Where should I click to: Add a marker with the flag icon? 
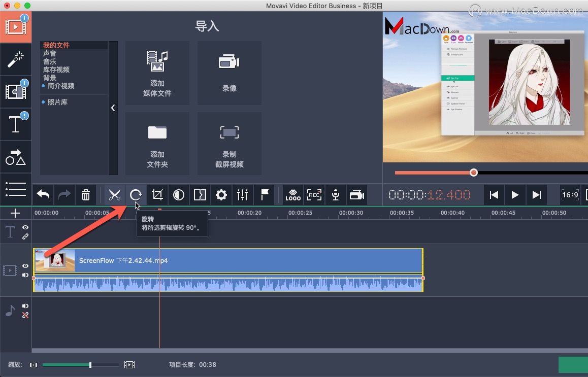tap(265, 195)
